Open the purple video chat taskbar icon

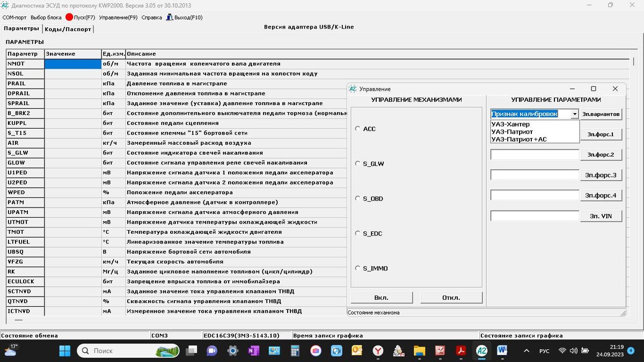(x=212, y=351)
